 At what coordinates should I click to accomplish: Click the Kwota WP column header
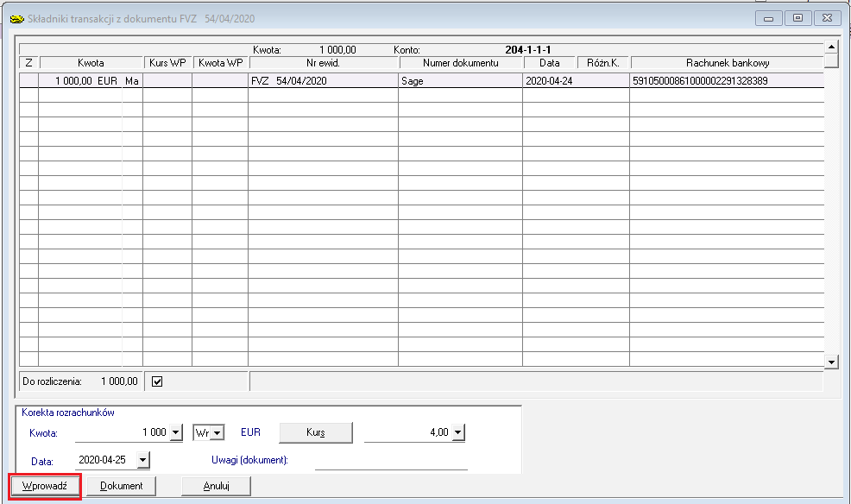(x=220, y=63)
